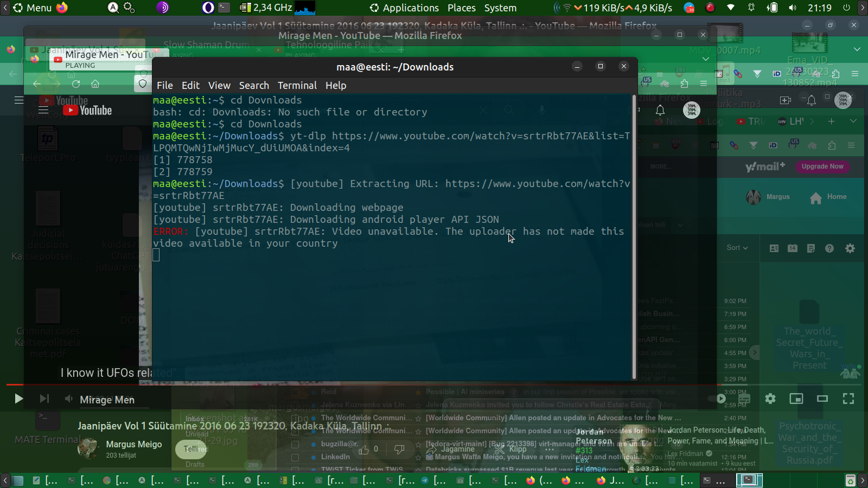This screenshot has height=488, width=868.
Task: Tick the checkbox for the Reid email
Action: point(295,392)
